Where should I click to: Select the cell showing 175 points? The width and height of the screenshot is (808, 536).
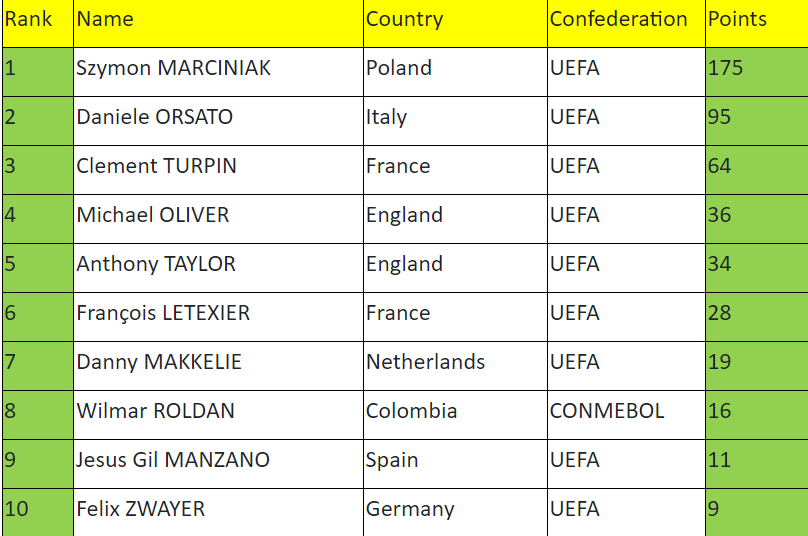point(756,72)
